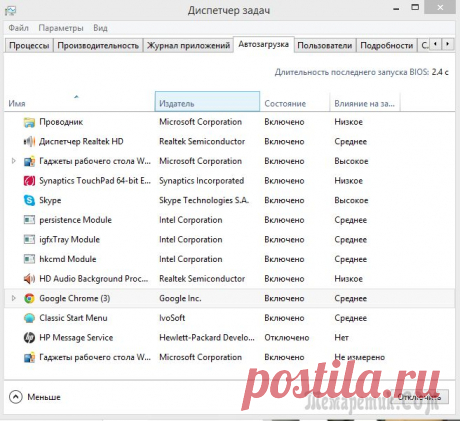Viewport: 460px width, 421px height.
Task: Click the Гаджеты рабочего стола icon with Высокое impact
Action: click(29, 161)
